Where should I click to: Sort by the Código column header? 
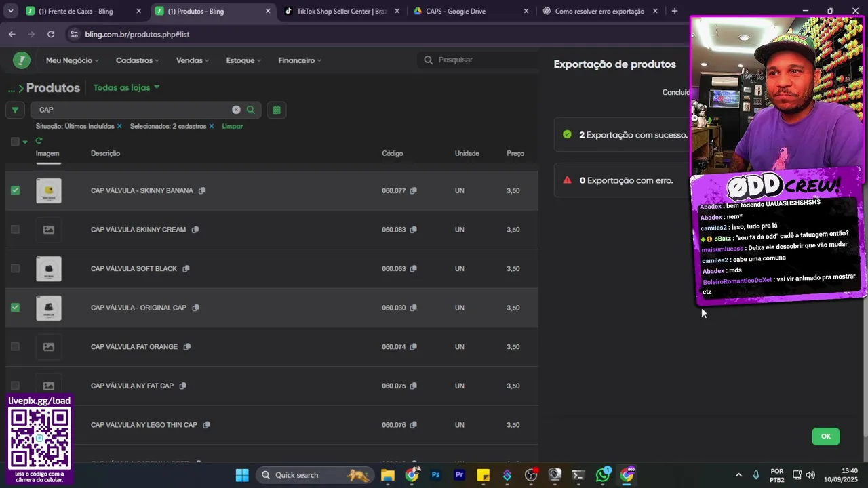click(392, 153)
